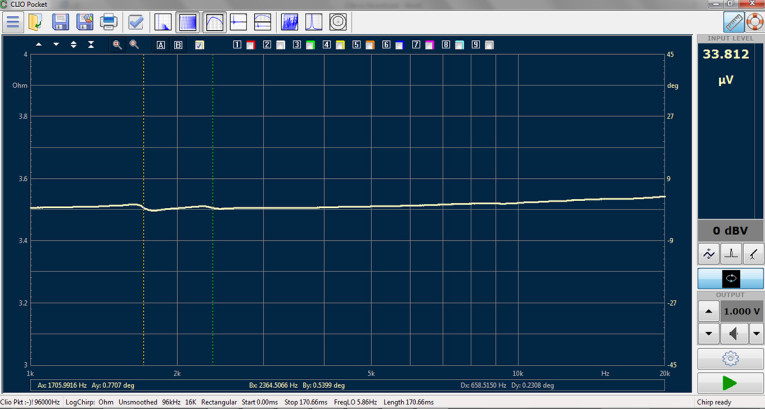Open the concentric circles polar icon
Viewport: 765px width, 409px height.
338,22
